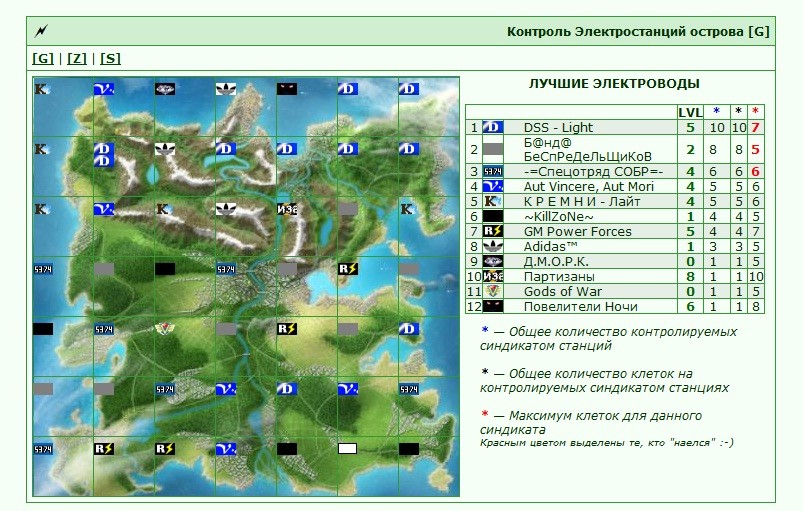
Task: Click the Gods of War emblem in the table
Action: [x=493, y=291]
